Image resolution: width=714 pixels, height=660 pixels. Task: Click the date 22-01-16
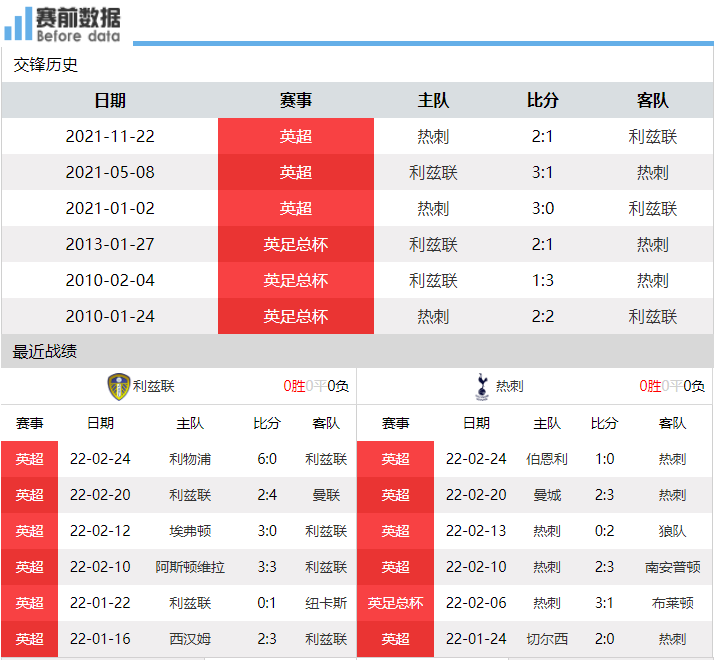click(100, 639)
